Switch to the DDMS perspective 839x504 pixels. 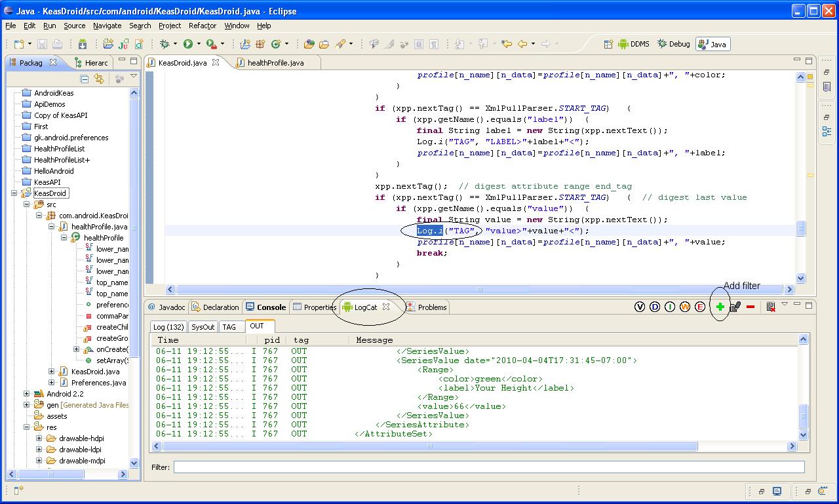[633, 44]
